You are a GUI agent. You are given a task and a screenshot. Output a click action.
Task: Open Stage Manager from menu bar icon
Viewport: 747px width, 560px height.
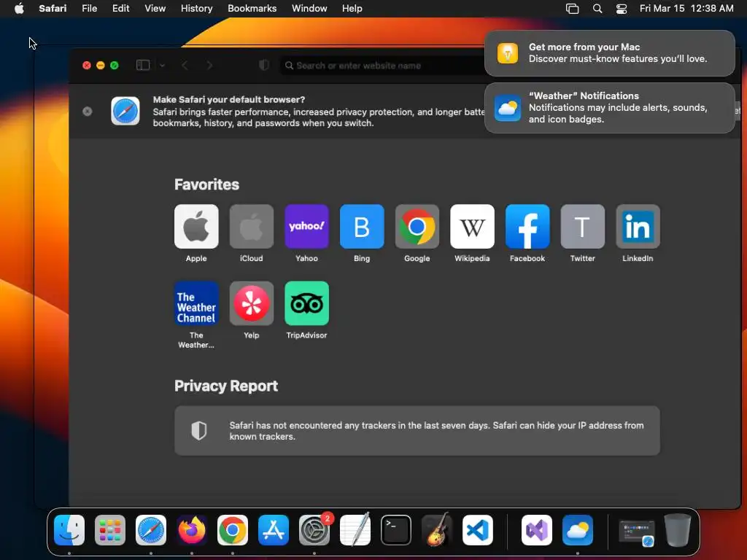[x=572, y=9]
